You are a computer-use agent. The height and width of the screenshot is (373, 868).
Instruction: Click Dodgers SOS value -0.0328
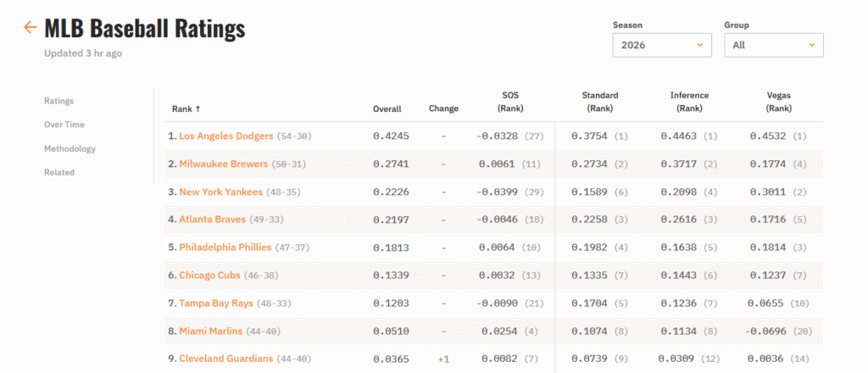497,136
